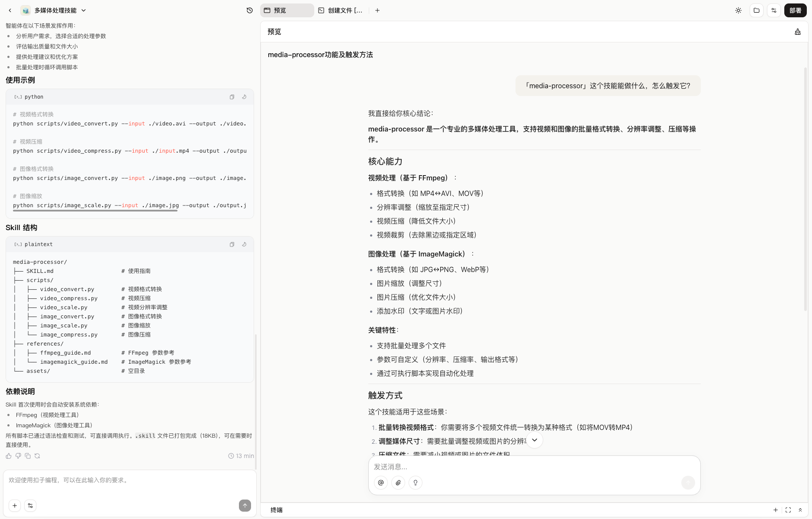This screenshot has width=812, height=519.
Task: Send the message with the arrow button
Action: 688,483
